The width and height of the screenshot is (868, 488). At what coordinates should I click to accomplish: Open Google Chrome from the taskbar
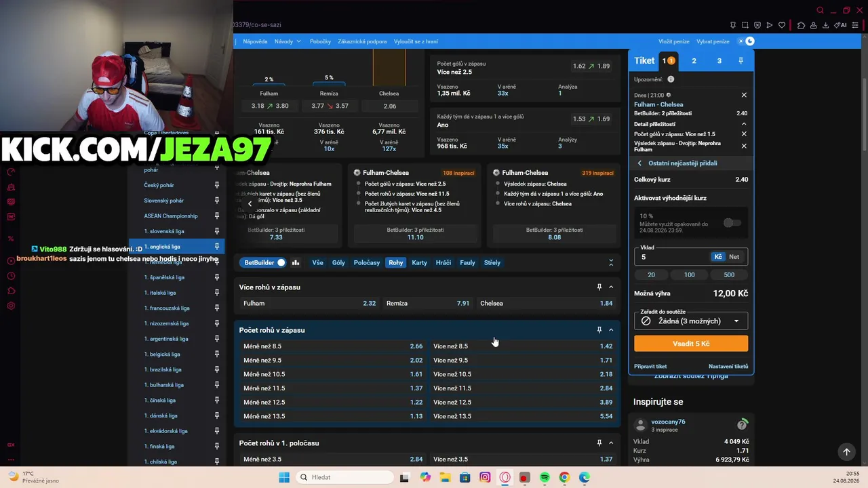click(x=564, y=478)
